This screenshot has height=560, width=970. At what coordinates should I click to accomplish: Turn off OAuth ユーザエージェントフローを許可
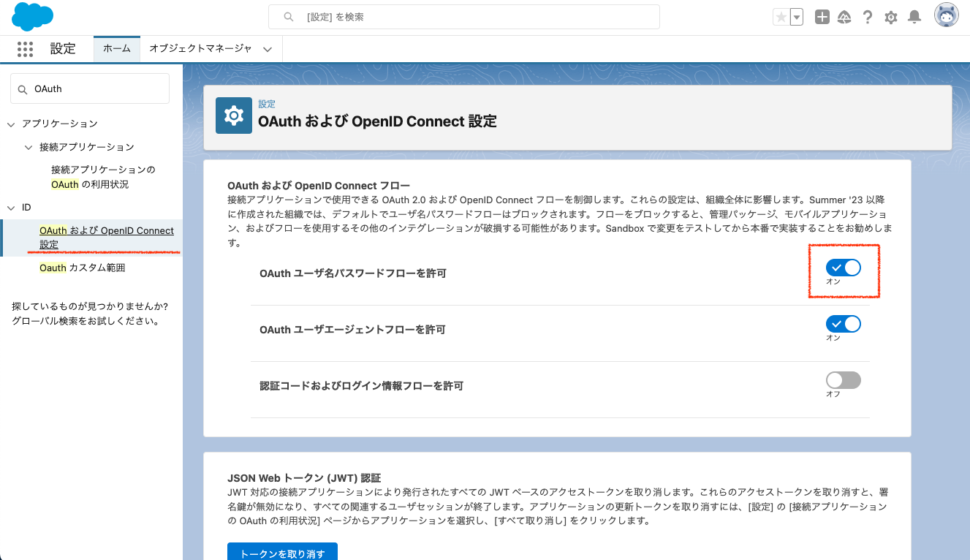(844, 324)
